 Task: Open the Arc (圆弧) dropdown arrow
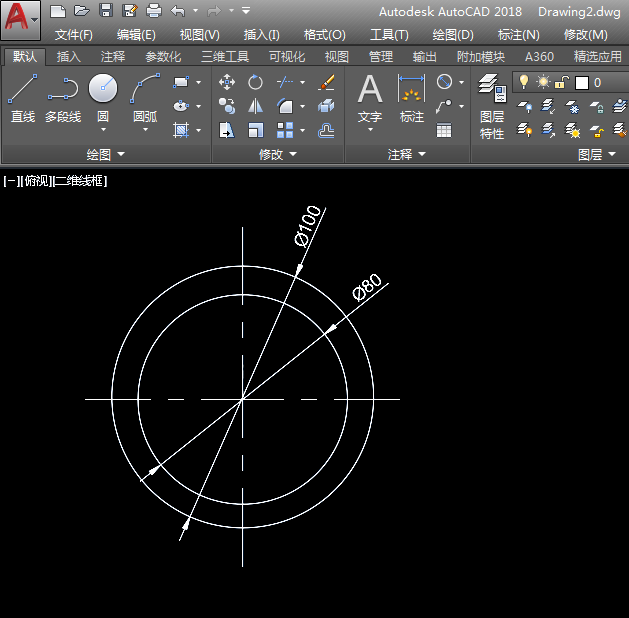145,129
